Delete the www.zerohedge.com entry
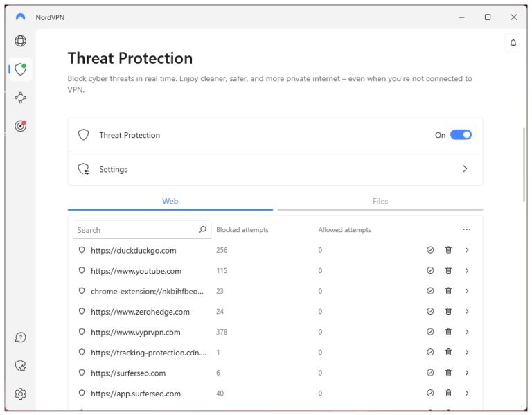This screenshot has height=415, width=532. [448, 311]
